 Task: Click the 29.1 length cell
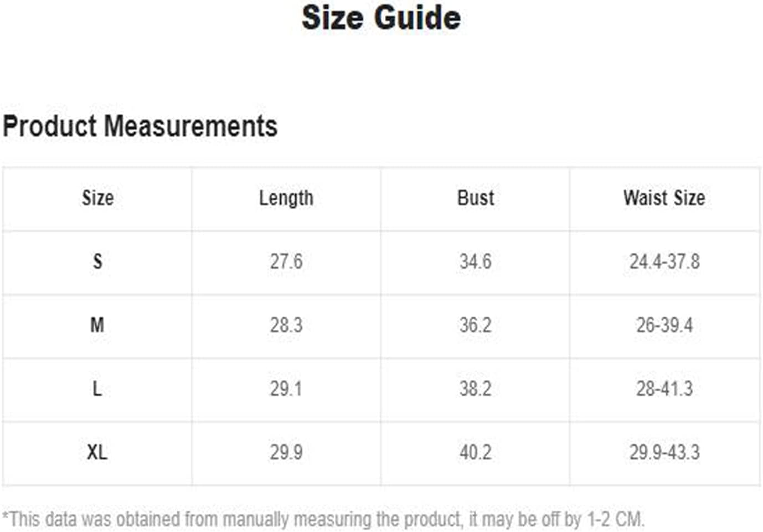286,389
